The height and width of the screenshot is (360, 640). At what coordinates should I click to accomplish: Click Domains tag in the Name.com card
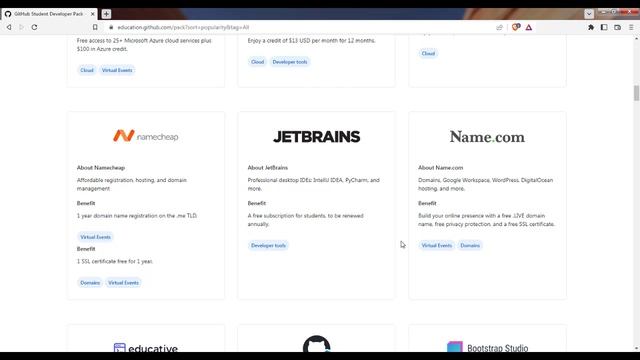[470, 246]
